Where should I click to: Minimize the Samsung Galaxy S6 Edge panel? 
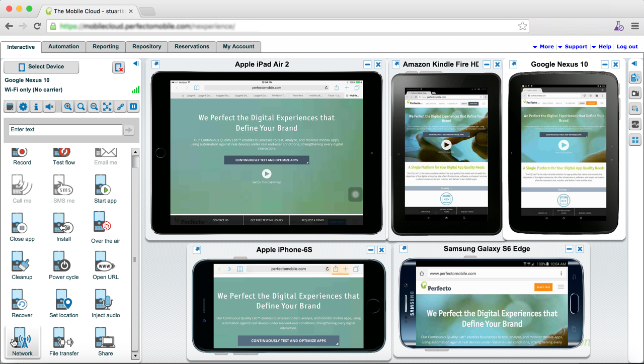(569, 249)
